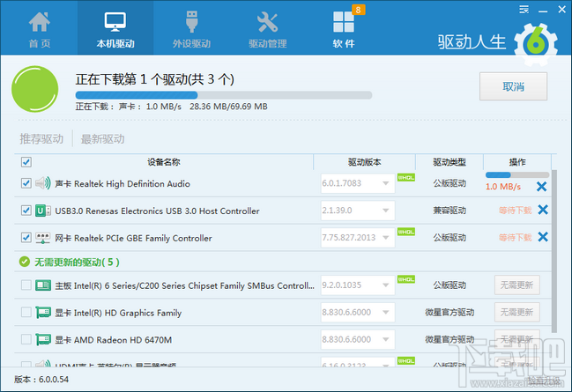Click the green status circle

[35, 89]
